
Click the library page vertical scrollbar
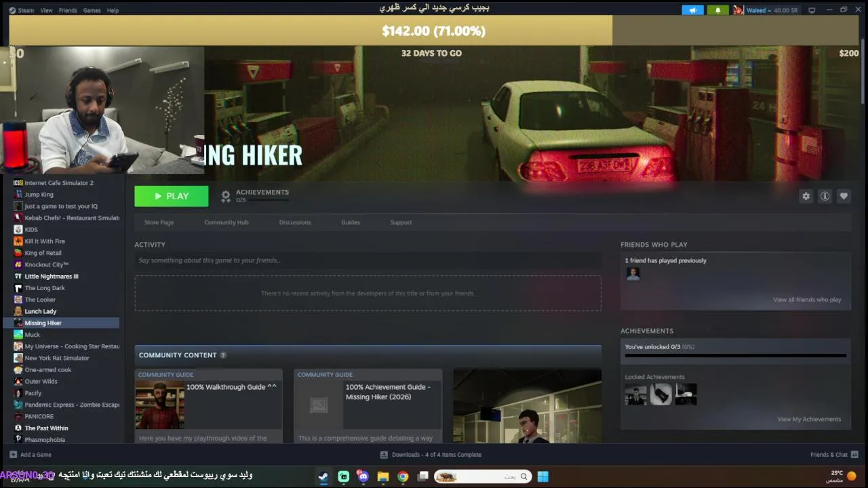coord(863,71)
